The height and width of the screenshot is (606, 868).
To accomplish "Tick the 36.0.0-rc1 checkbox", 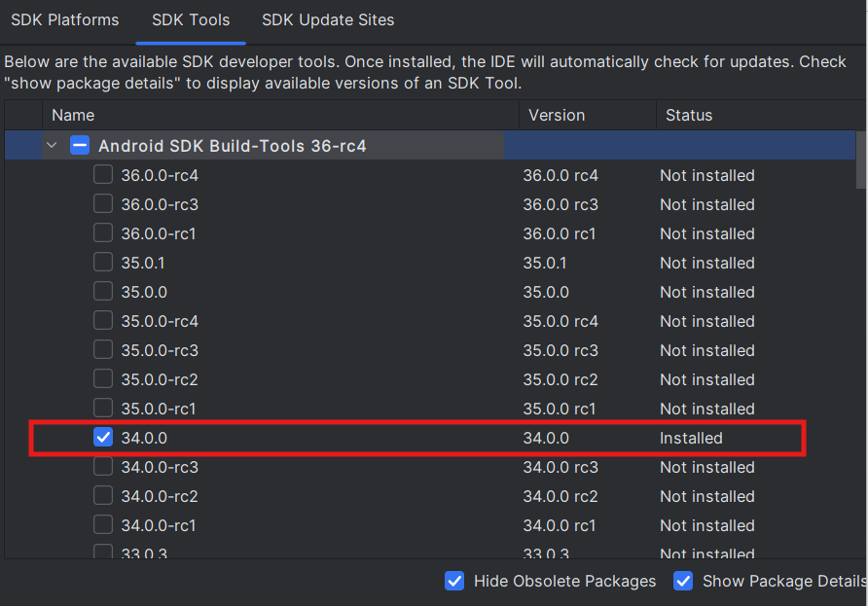I will (103, 233).
